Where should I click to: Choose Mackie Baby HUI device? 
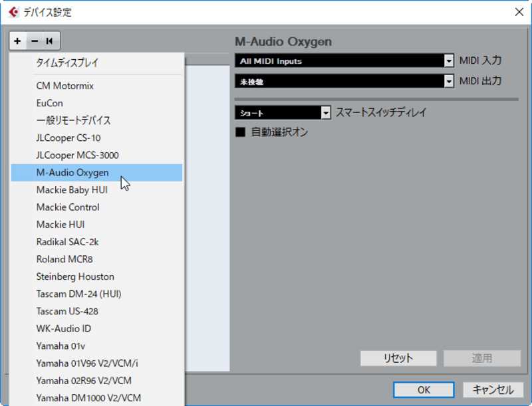96,190
